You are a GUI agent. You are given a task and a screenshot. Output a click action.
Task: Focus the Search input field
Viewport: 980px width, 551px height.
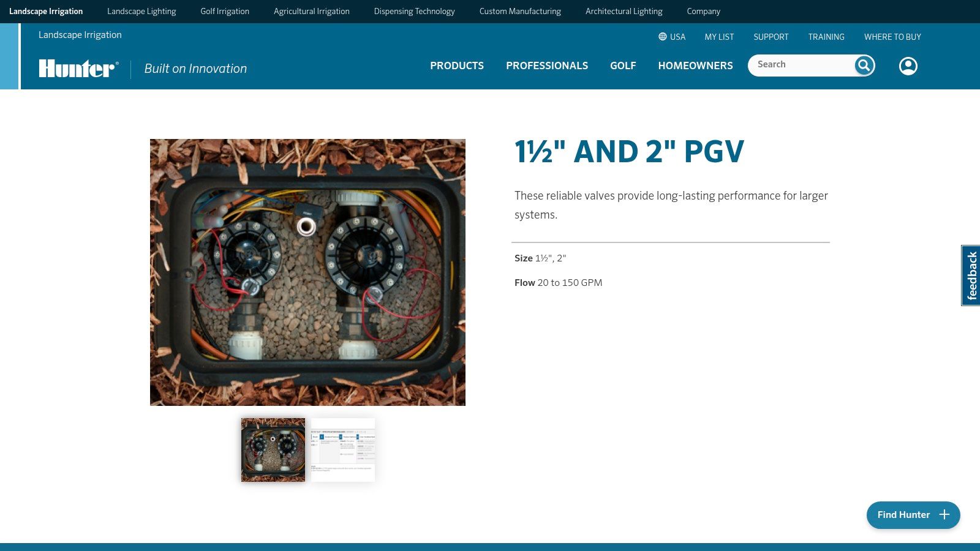802,65
